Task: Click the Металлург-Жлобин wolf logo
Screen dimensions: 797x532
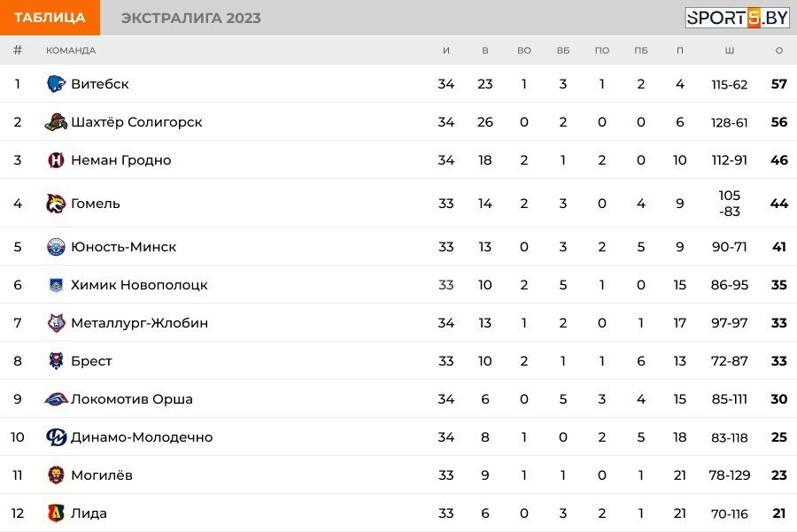Action: click(56, 323)
